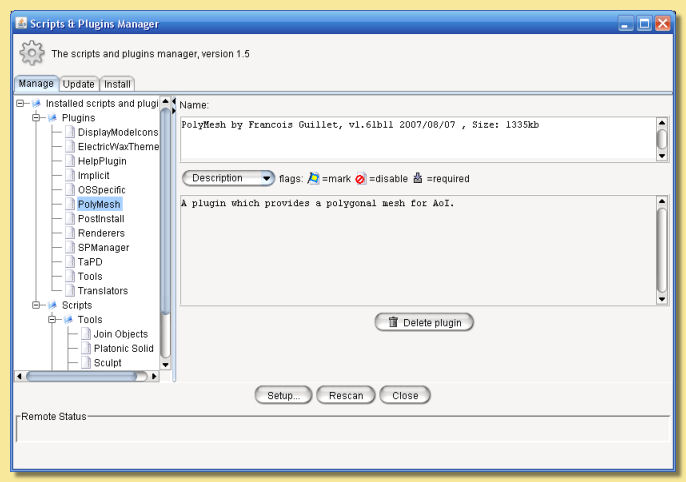Click the Rescan button
The height and width of the screenshot is (482, 686).
click(x=345, y=395)
